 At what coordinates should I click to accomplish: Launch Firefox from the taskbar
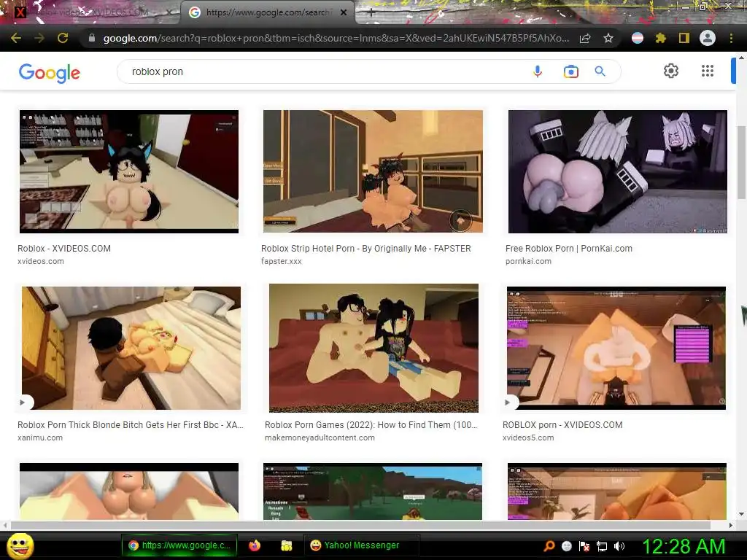(x=255, y=545)
